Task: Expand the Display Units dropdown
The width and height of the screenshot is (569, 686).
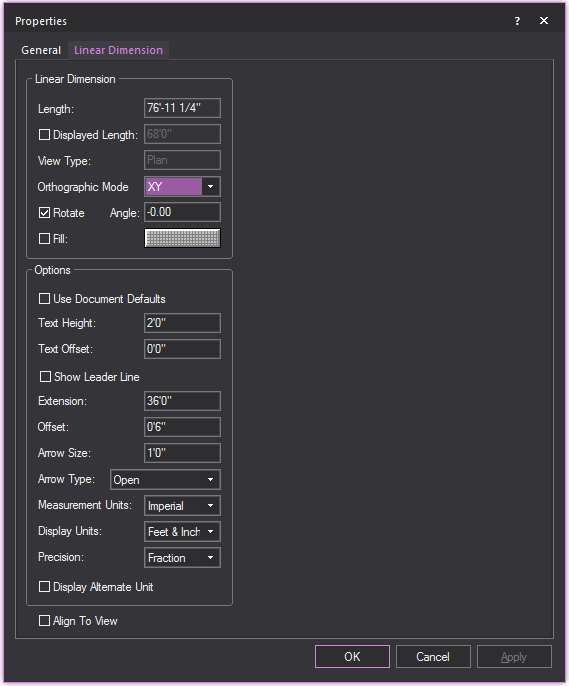Action: [x=182, y=532]
